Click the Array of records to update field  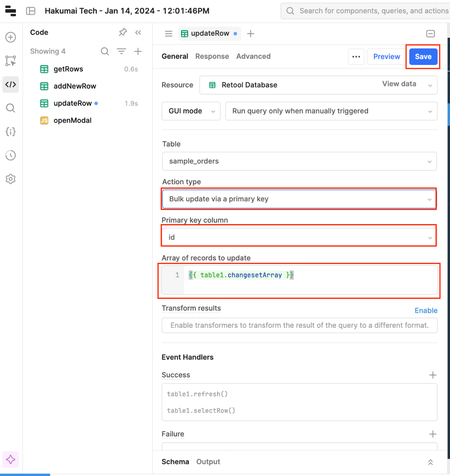pos(299,280)
